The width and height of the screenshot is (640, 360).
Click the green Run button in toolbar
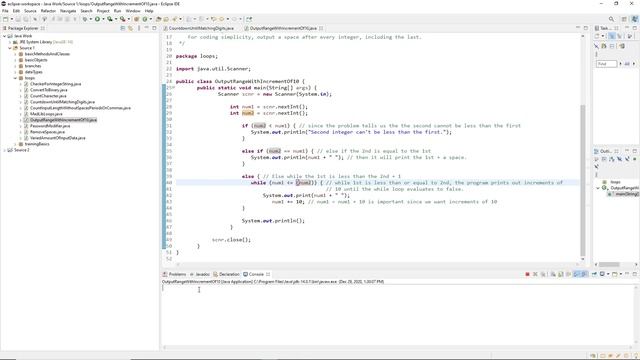[98, 19]
